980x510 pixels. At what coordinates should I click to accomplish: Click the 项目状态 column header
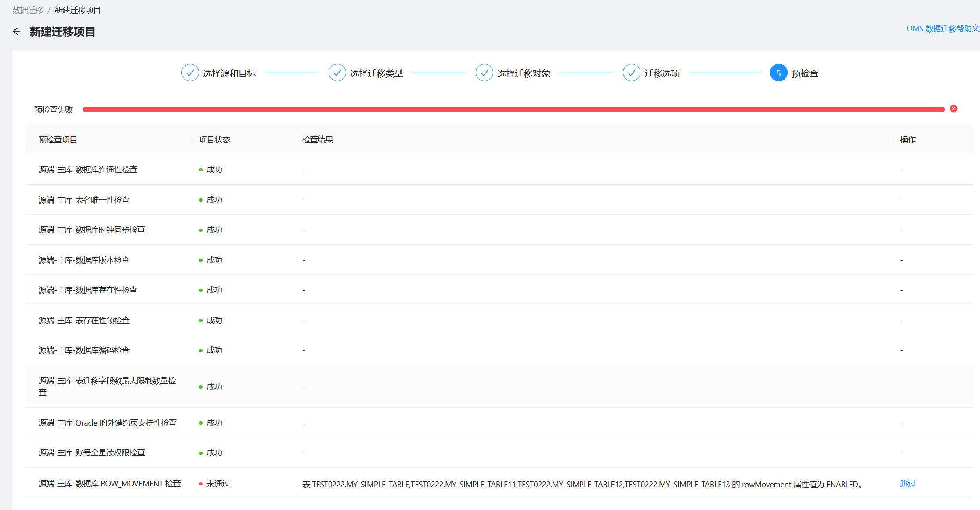click(214, 140)
